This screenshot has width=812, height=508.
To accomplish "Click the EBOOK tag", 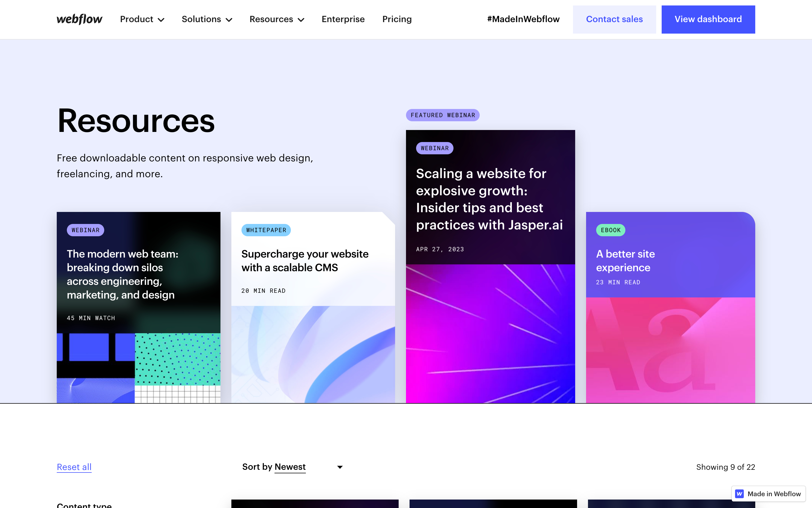I will pyautogui.click(x=611, y=230).
